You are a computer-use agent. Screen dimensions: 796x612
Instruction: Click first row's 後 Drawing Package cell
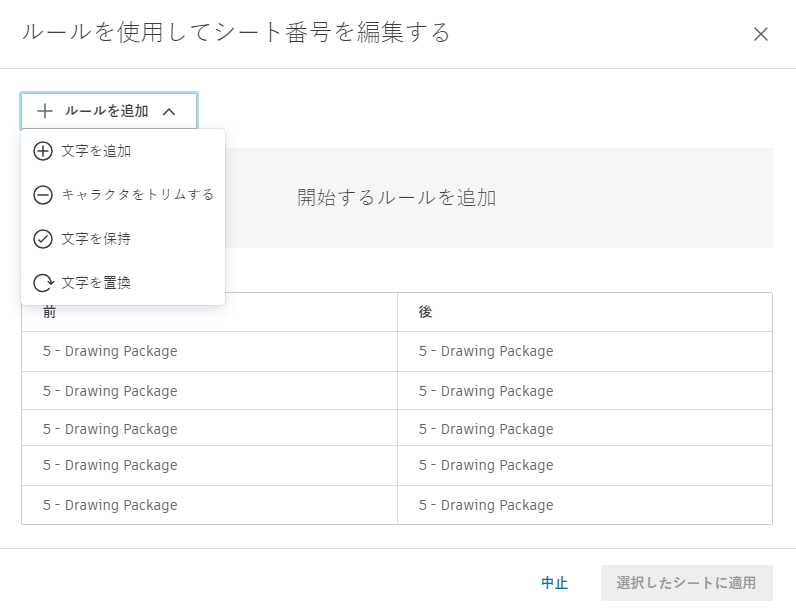pos(486,351)
